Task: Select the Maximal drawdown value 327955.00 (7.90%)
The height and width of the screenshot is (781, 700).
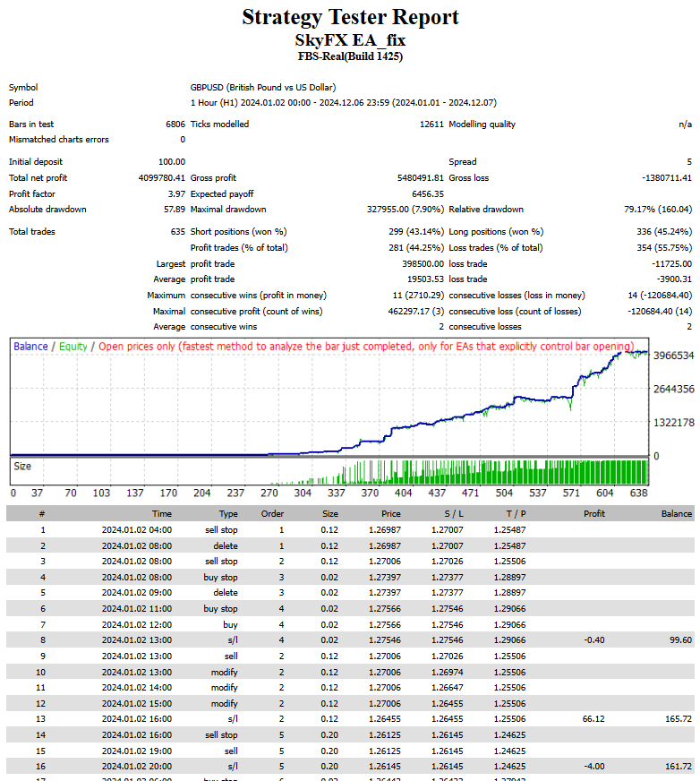Action: [x=395, y=210]
